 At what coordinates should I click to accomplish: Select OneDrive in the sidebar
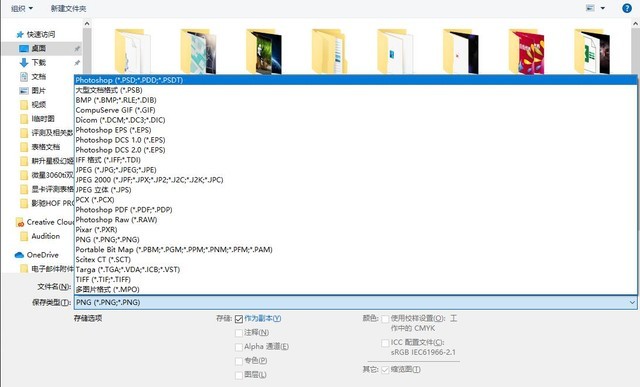(42, 255)
